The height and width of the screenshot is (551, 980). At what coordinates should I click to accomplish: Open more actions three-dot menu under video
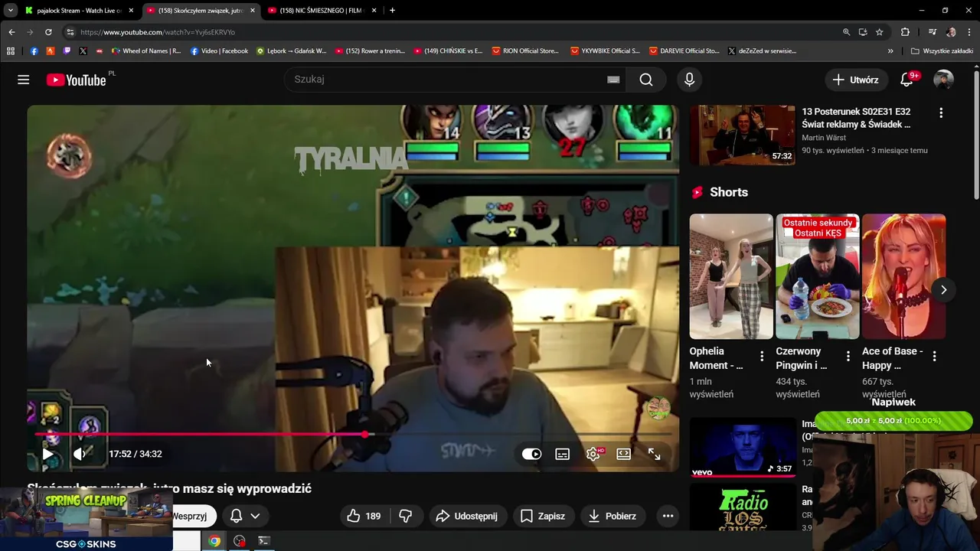(x=668, y=516)
